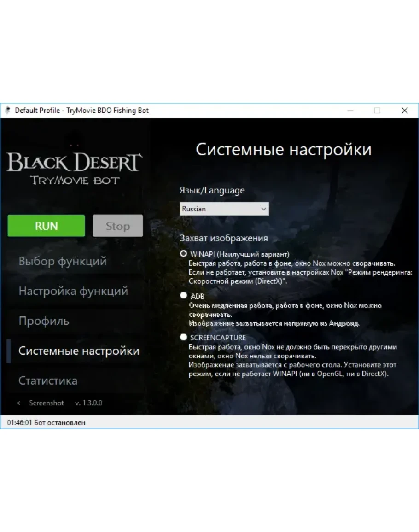The image size is (419, 532).
Task: Click the Screenshot link at bottom left
Action: pyautogui.click(x=47, y=403)
